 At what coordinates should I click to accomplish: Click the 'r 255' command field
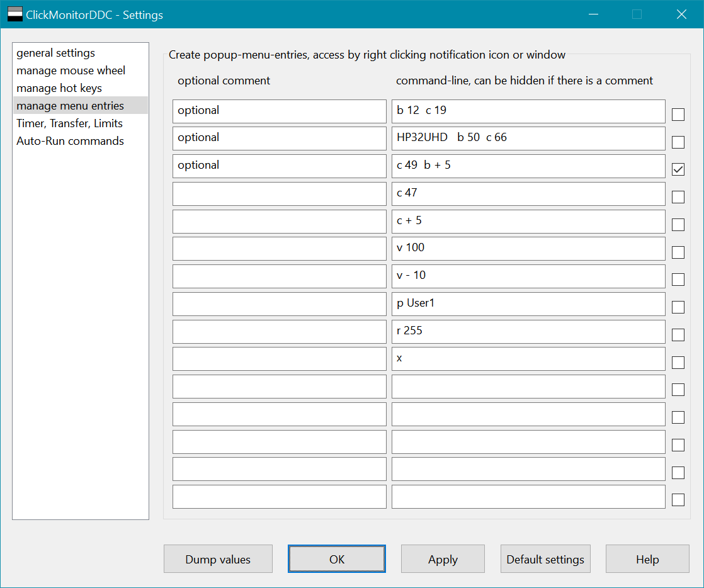pos(528,332)
